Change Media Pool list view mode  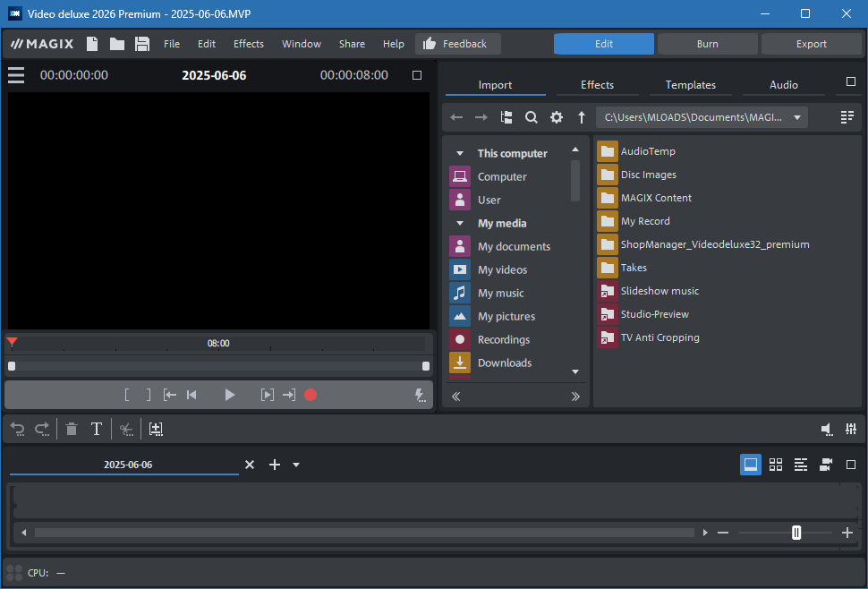[847, 117]
